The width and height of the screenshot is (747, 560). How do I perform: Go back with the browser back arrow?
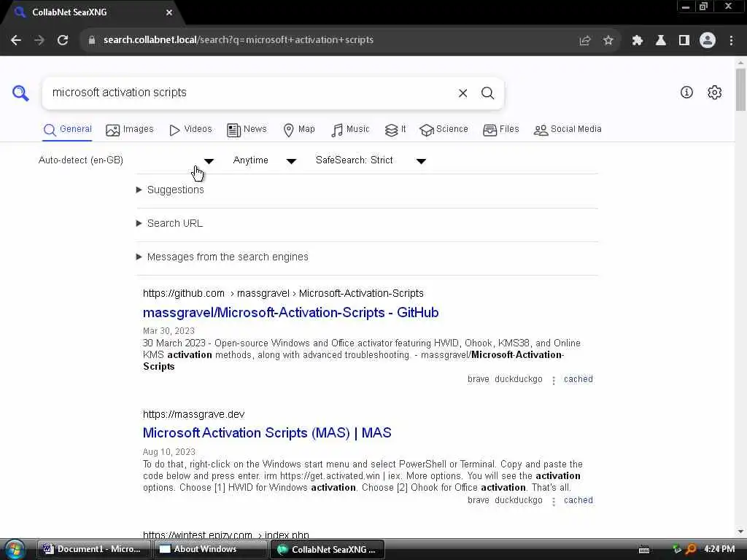point(16,40)
